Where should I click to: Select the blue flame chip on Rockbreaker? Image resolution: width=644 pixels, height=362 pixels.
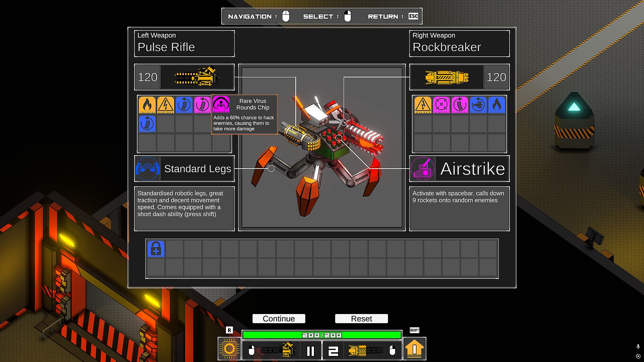coord(496,105)
